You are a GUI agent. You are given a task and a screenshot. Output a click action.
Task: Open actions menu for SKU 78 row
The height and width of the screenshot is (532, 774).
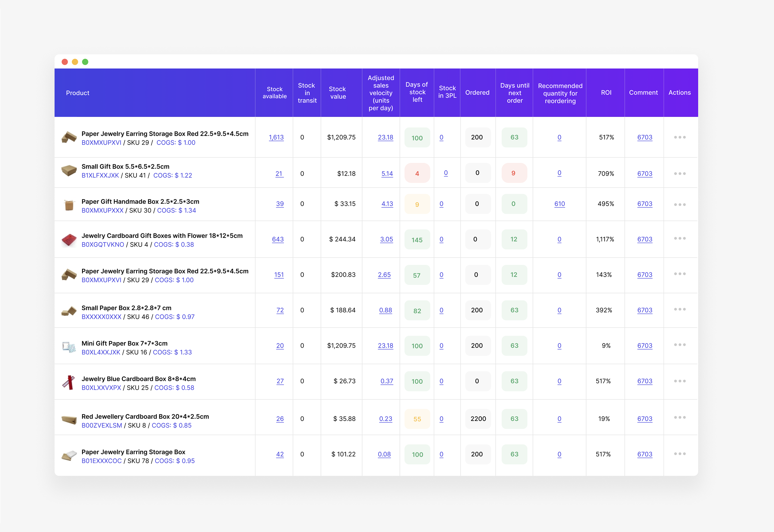(x=679, y=454)
